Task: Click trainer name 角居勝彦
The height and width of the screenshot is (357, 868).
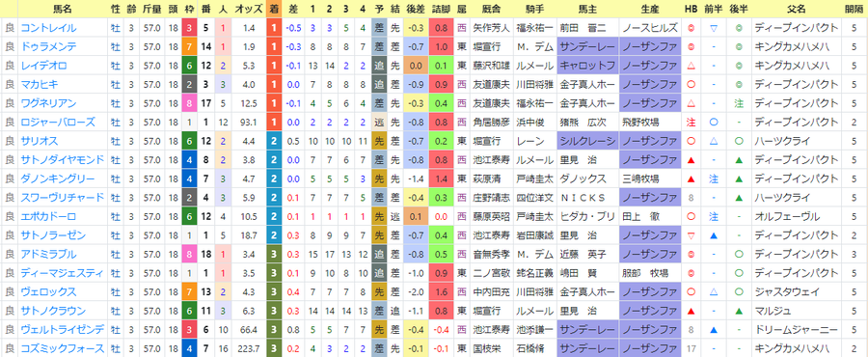Action: click(492, 123)
